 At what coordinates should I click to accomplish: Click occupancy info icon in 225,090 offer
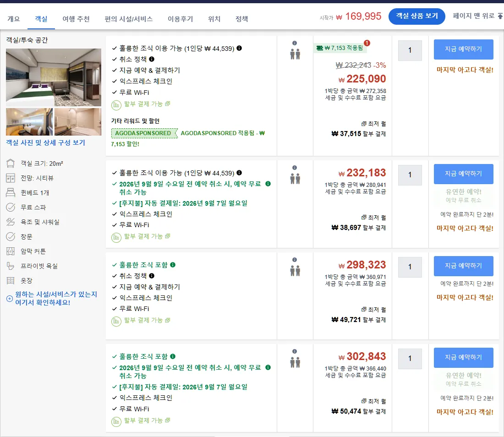click(295, 43)
